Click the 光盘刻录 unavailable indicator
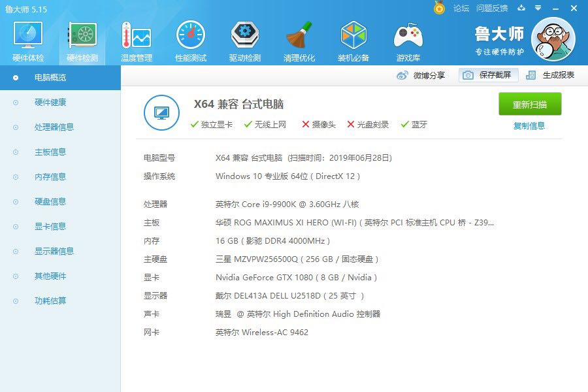 pyautogui.click(x=368, y=125)
